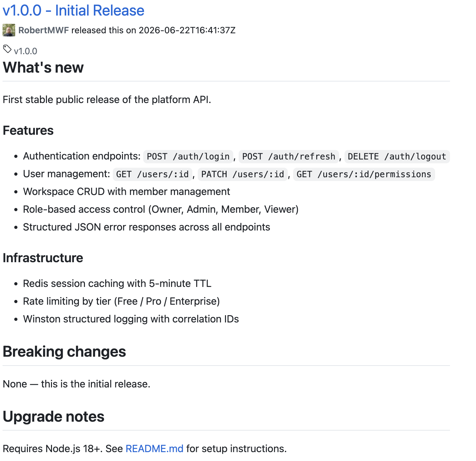Click the POST /auth/login code snippet
Viewport: 476px width, 461px height.
[x=188, y=157]
